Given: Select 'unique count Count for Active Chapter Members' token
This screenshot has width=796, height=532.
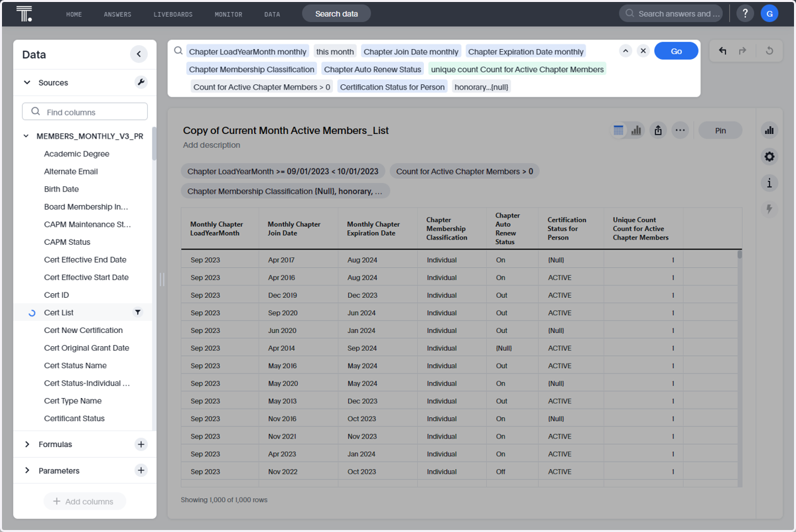Looking at the screenshot, I should (x=517, y=69).
